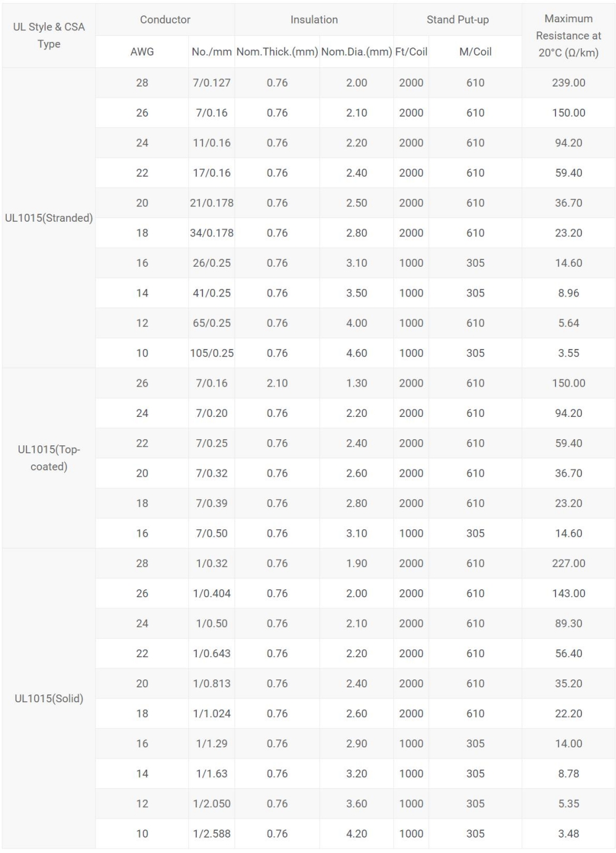The height and width of the screenshot is (853, 616).
Task: Select the 34/0.178 stranded conductor cell
Action: point(212,233)
